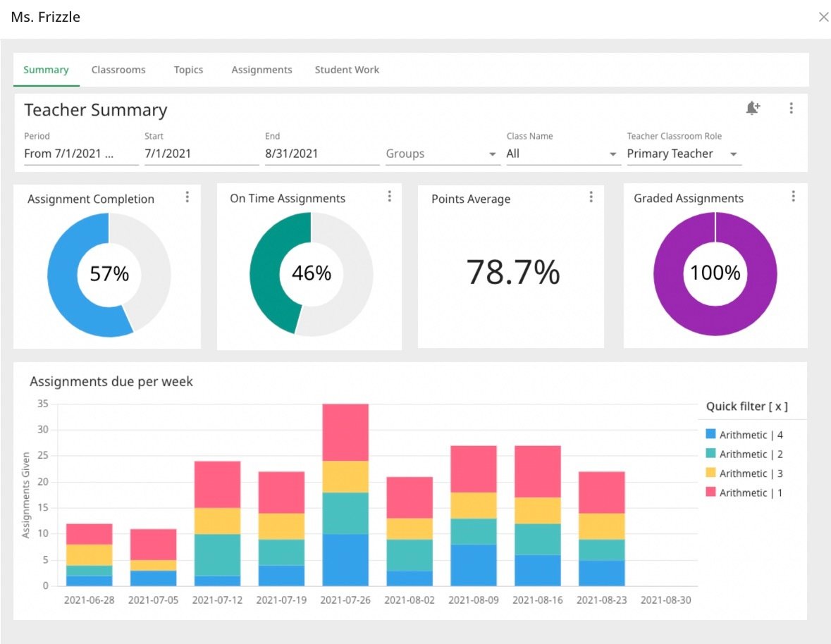Open Assignment Completion card options menu
Image resolution: width=831 pixels, height=644 pixels.
click(187, 197)
